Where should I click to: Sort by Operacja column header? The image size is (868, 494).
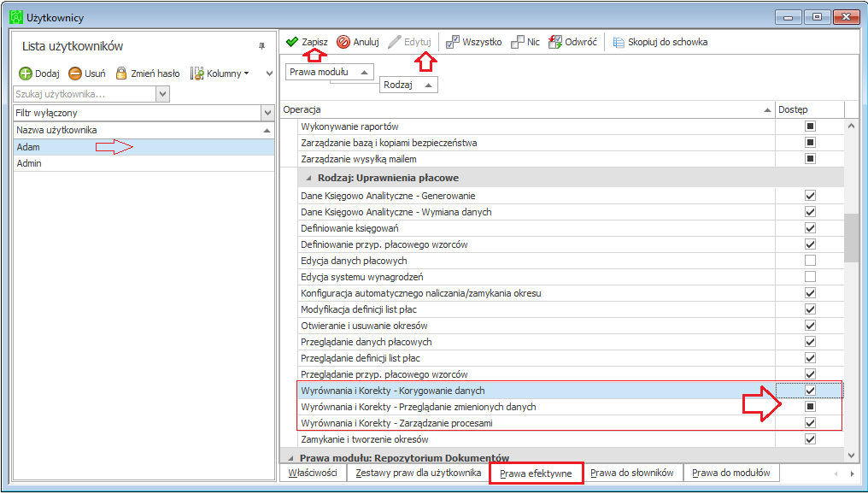pyautogui.click(x=527, y=109)
